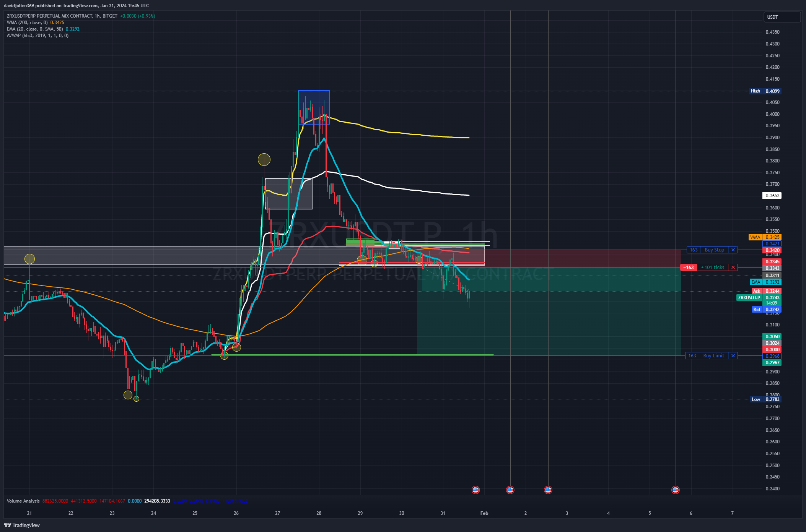Select the grey rectangle drawing near 0.3700
The height and width of the screenshot is (532, 806).
289,194
